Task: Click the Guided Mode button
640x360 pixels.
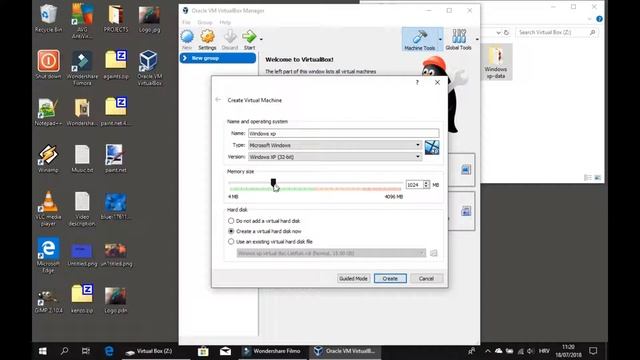Action: point(353,278)
